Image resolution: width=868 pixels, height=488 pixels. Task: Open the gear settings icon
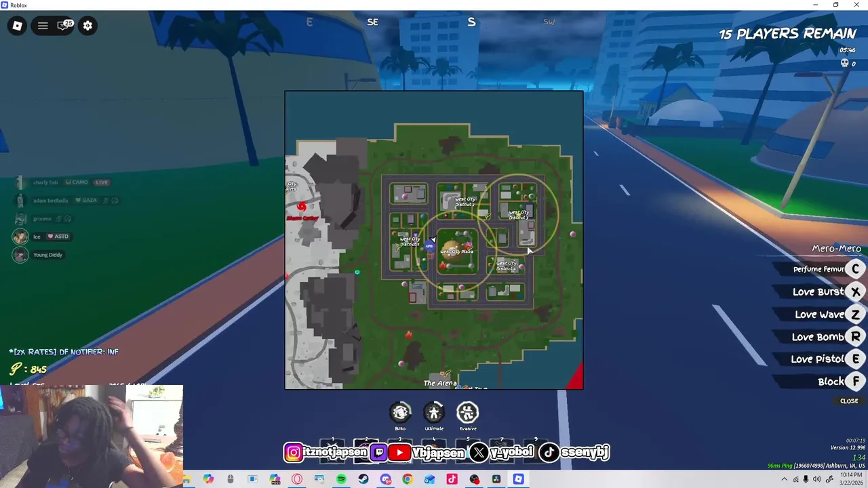[x=87, y=26]
